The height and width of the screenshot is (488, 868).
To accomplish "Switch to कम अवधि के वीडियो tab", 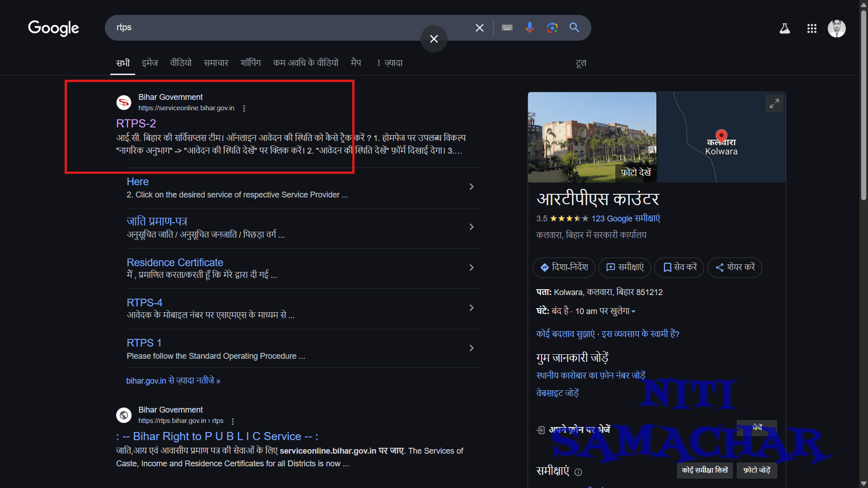I will (x=306, y=63).
